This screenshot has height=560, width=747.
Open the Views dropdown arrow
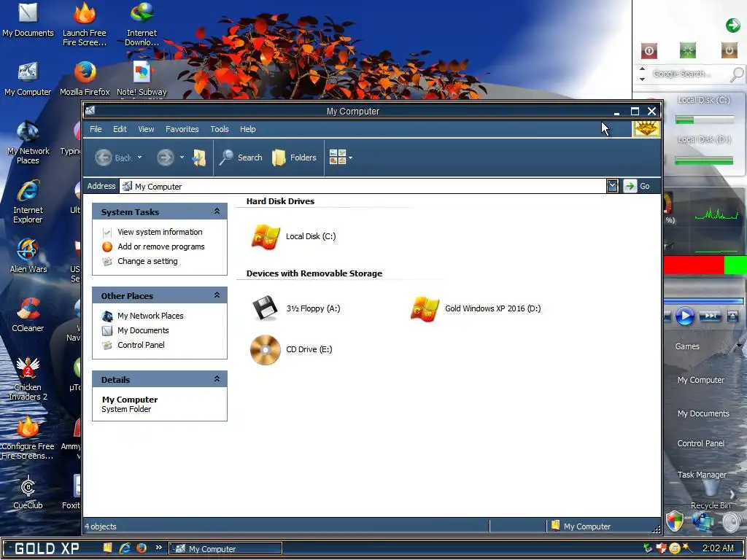(351, 157)
